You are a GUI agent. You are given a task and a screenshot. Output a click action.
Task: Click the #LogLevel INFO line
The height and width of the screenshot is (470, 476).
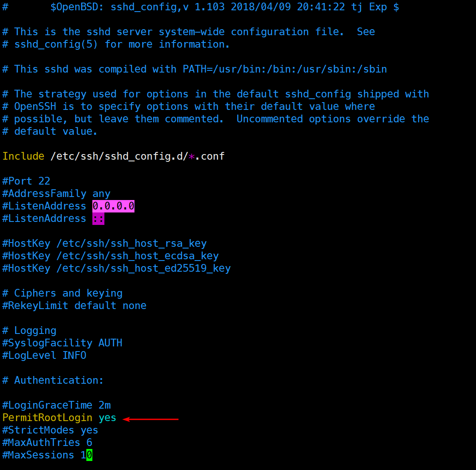click(x=44, y=355)
